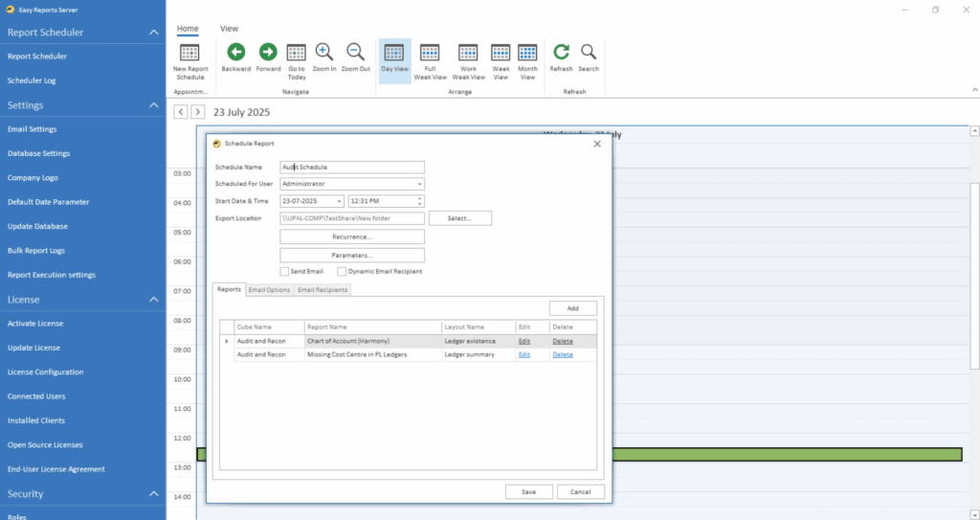This screenshot has width=980, height=520.
Task: Click the Export Location field
Action: point(352,218)
